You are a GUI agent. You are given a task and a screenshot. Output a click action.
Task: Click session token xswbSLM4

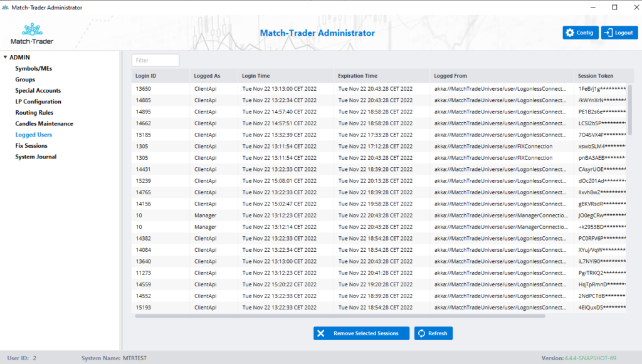[x=602, y=146]
